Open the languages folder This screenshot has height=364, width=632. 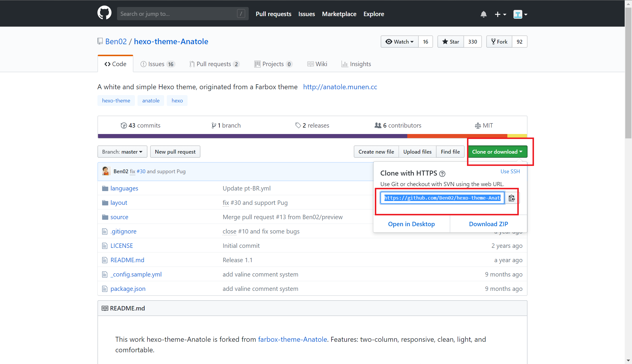click(124, 188)
